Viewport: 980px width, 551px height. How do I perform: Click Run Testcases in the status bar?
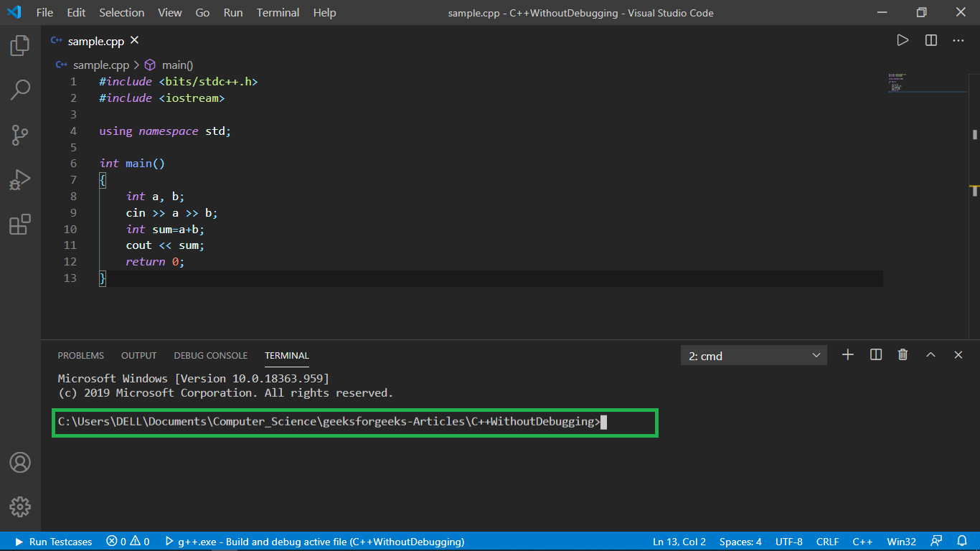point(54,542)
